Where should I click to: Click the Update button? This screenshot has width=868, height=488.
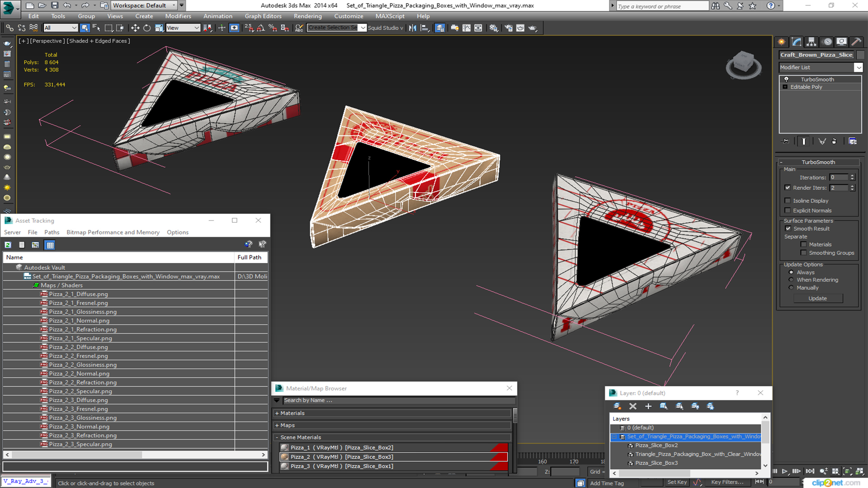817,299
